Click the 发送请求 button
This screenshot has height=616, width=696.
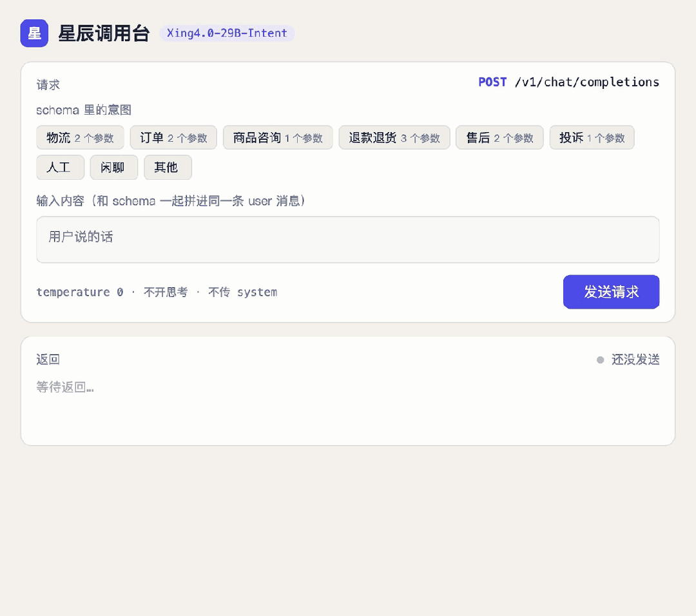pyautogui.click(x=611, y=292)
